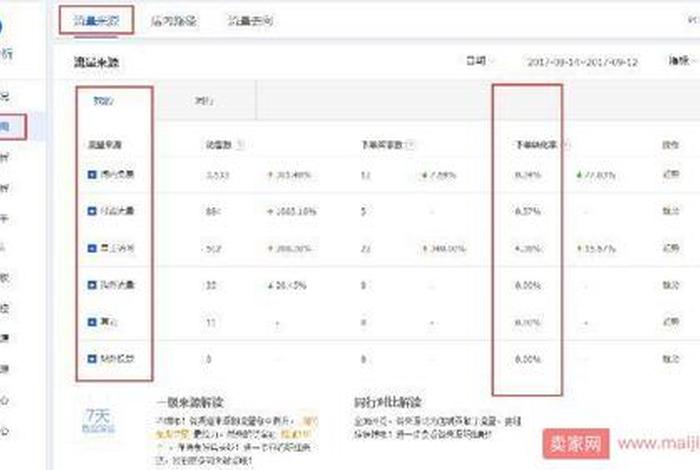Click the 访客数 column header

(218, 145)
